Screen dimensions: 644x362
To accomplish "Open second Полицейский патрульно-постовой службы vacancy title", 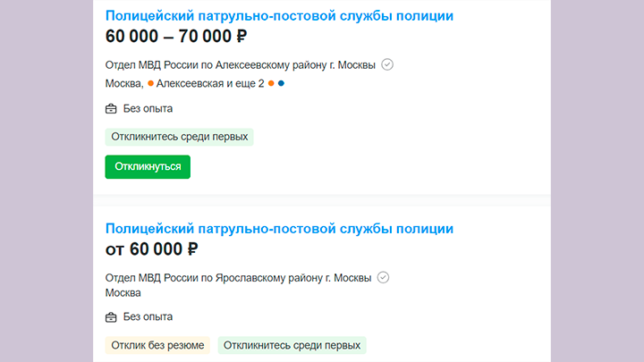I will [279, 229].
